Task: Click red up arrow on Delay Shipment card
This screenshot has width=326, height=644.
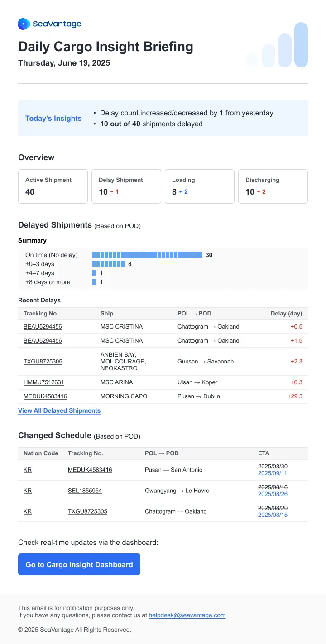Action: 112,192
